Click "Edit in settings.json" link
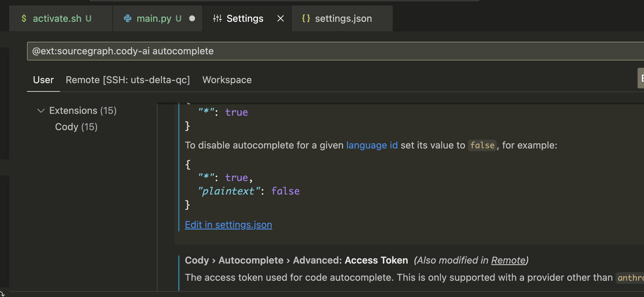Image resolution: width=644 pixels, height=297 pixels. tap(228, 225)
